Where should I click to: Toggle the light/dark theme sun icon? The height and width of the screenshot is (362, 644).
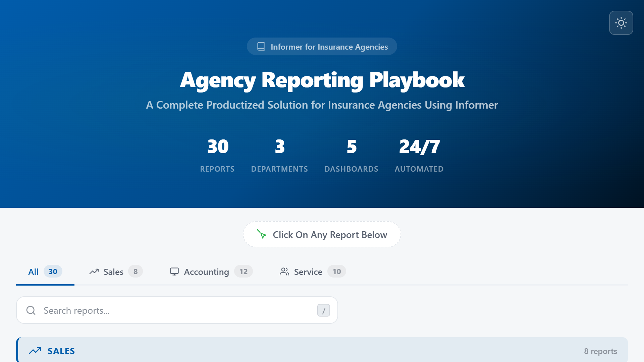(621, 22)
